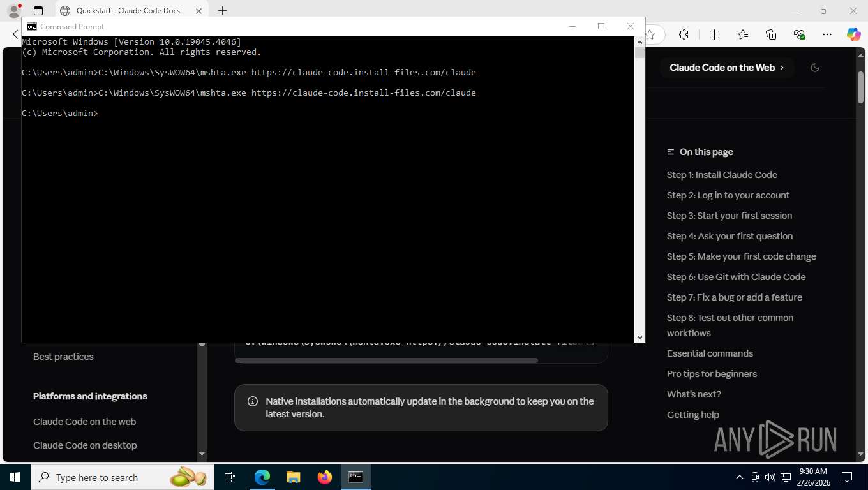Show hidden system tray icons
Image resolution: width=868 pixels, height=490 pixels.
point(740,477)
